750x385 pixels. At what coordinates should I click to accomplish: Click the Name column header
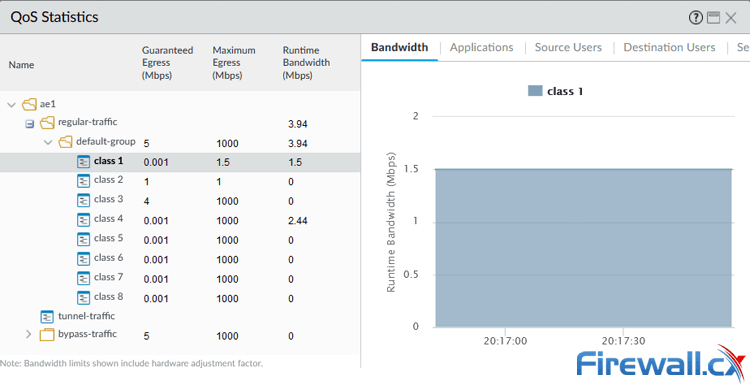(x=21, y=65)
